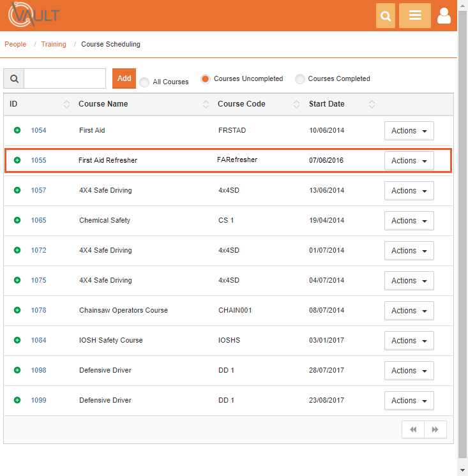The width and height of the screenshot is (468, 476).
Task: Expand row 1054 with green plus icon
Action: (x=17, y=130)
